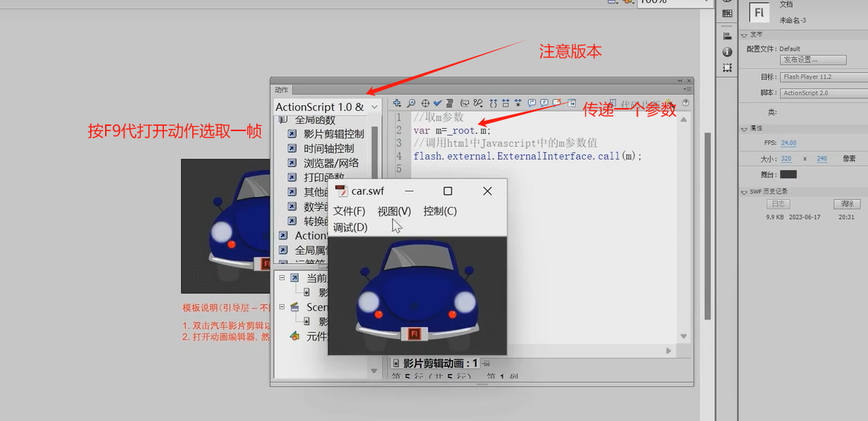
Task: Open the Swatches grid panel icon
Action: pos(727,13)
